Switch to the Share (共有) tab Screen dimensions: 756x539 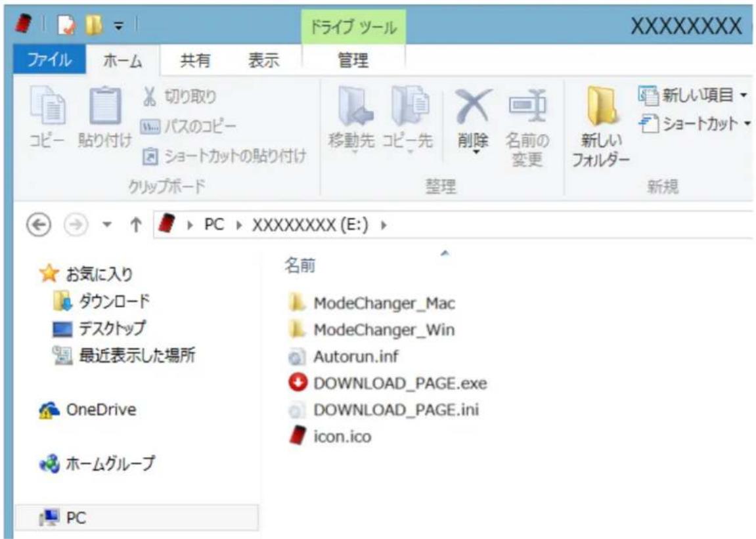coord(195,60)
